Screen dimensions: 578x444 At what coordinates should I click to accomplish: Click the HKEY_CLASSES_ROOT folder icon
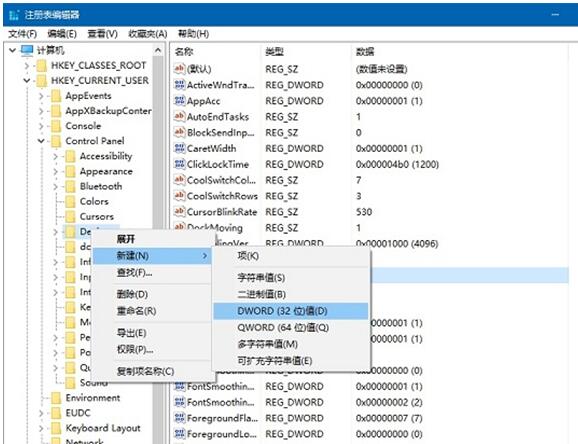tap(42, 66)
